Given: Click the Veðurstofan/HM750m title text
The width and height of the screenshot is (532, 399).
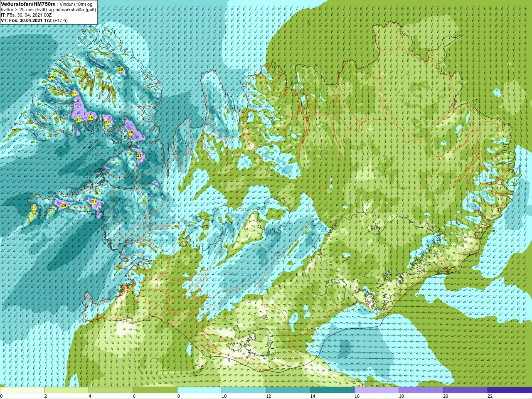Looking at the screenshot, I should pyautogui.click(x=28, y=4).
